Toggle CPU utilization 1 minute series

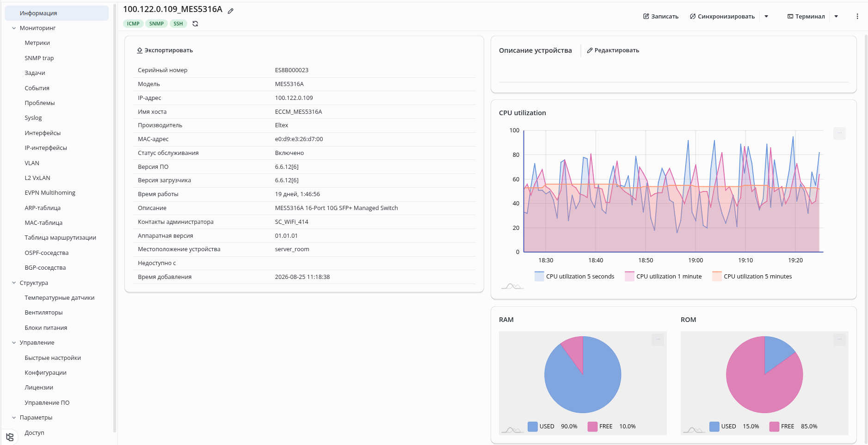pos(663,276)
